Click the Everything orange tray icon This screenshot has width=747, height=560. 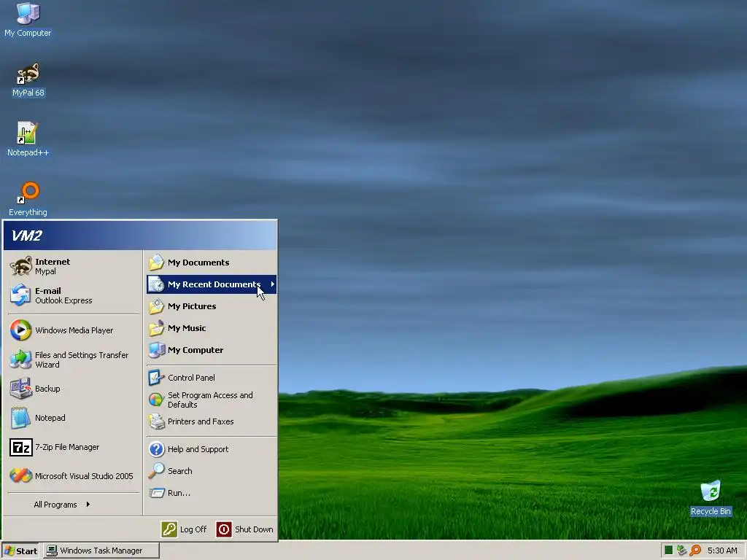tap(695, 551)
